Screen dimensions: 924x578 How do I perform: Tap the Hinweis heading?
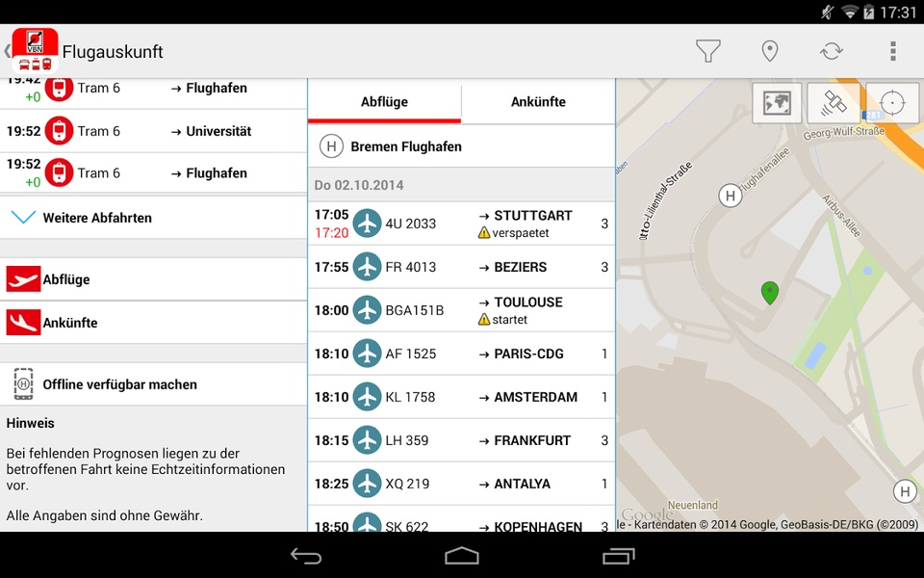[30, 423]
